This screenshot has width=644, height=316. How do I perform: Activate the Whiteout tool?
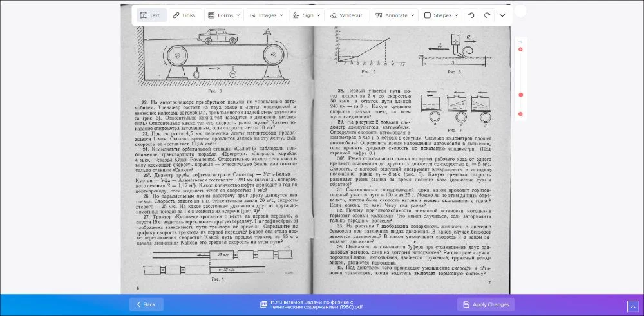[346, 15]
